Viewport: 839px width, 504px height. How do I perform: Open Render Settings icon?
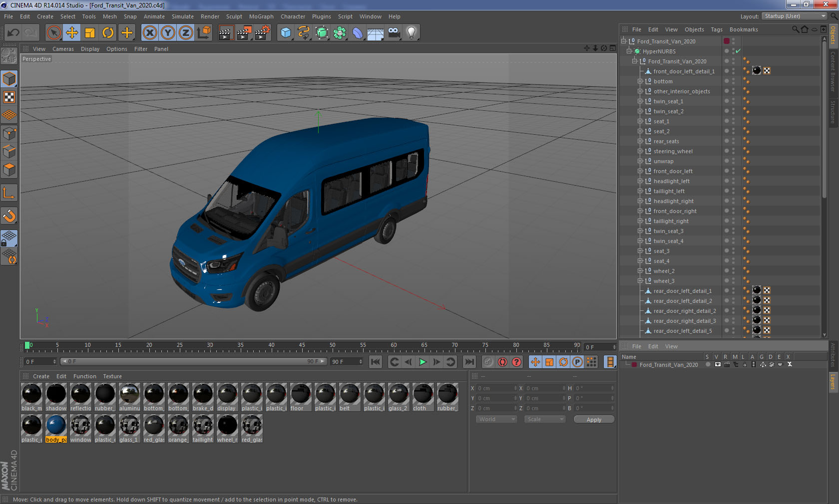point(262,33)
